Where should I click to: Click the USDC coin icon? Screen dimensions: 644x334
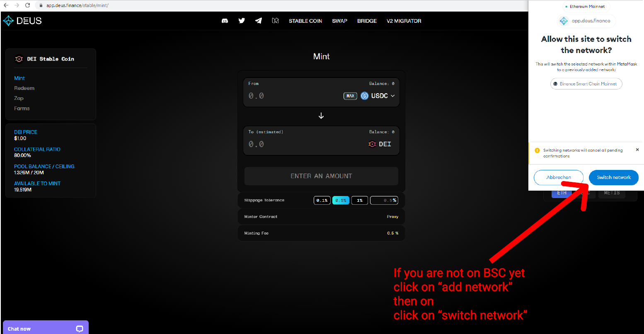tap(365, 96)
